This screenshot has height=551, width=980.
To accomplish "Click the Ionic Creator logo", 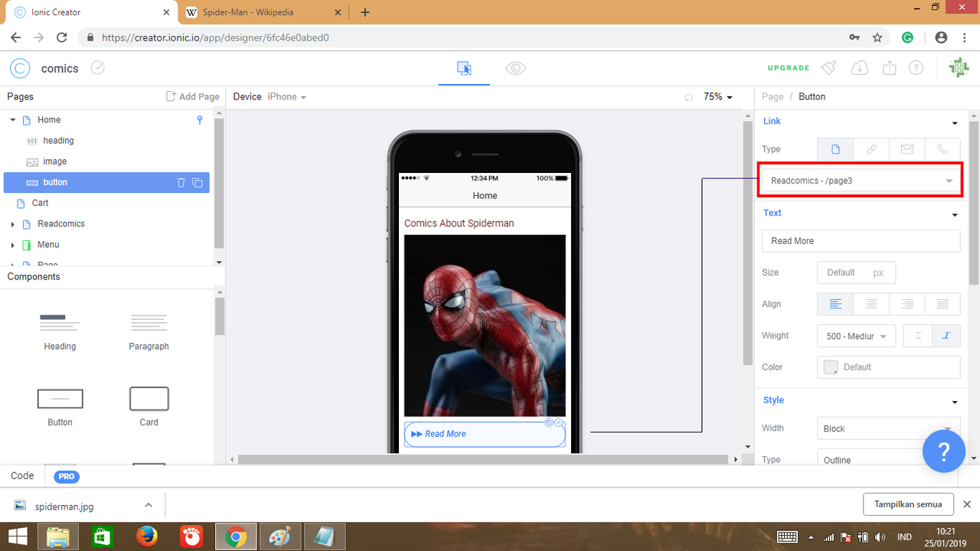I will [20, 68].
